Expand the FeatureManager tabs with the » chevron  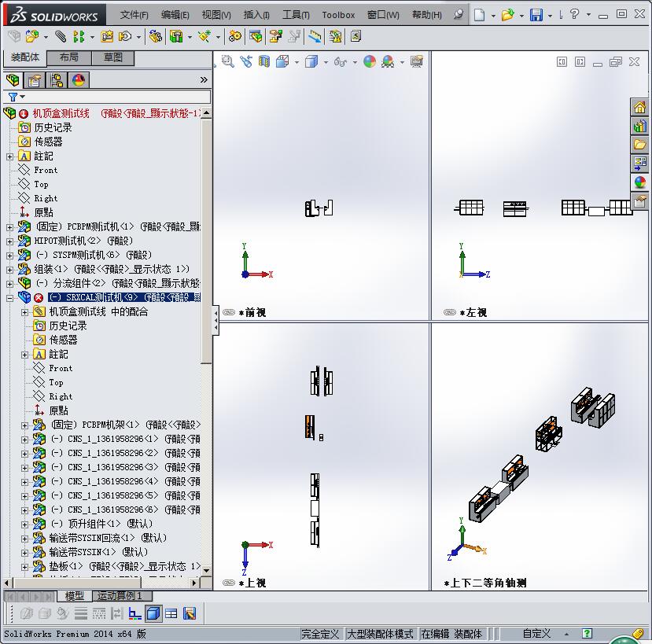204,80
